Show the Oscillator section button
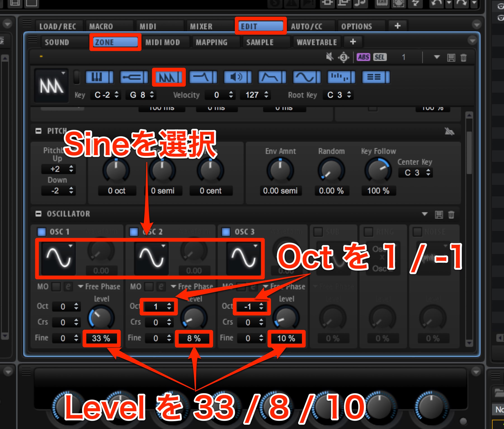The image size is (504, 429). click(x=169, y=77)
